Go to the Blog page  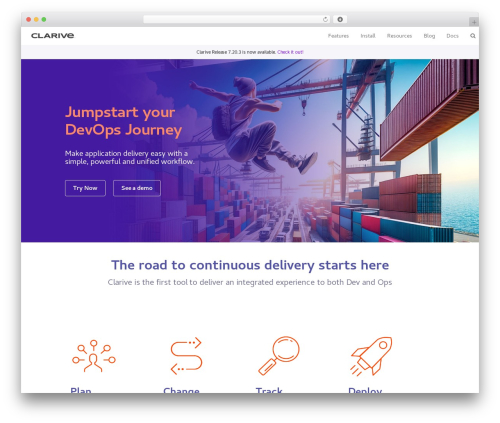click(x=429, y=36)
